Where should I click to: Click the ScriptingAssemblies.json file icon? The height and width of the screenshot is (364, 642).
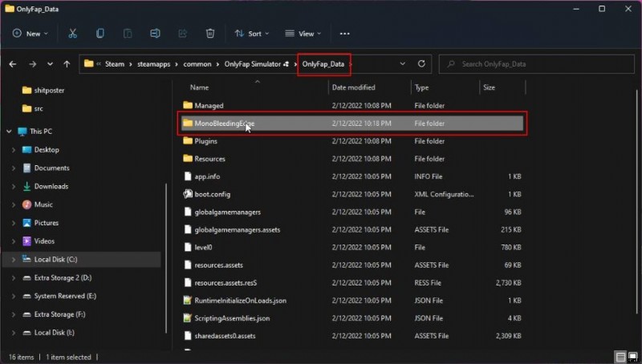tap(188, 317)
